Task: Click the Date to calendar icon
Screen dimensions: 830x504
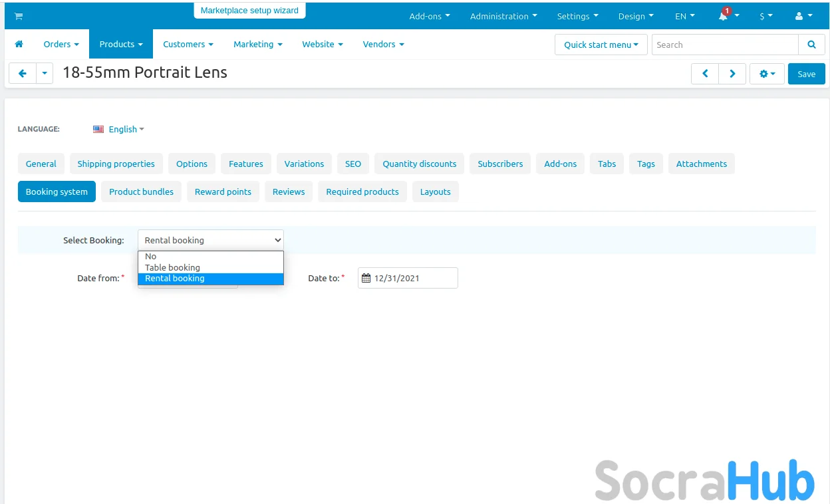Action: pos(366,279)
